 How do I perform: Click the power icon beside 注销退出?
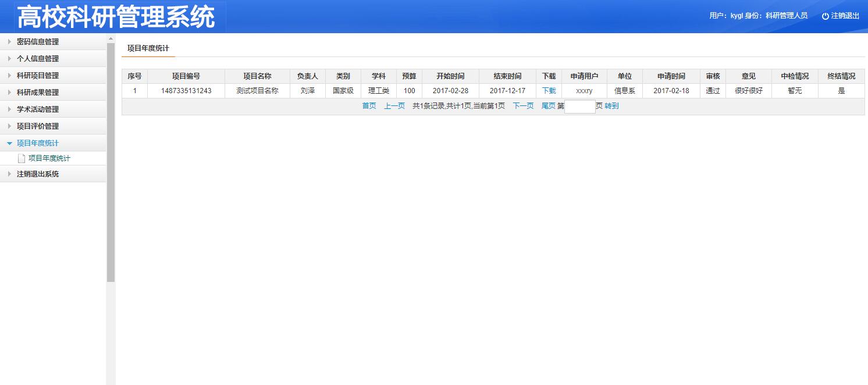(825, 16)
